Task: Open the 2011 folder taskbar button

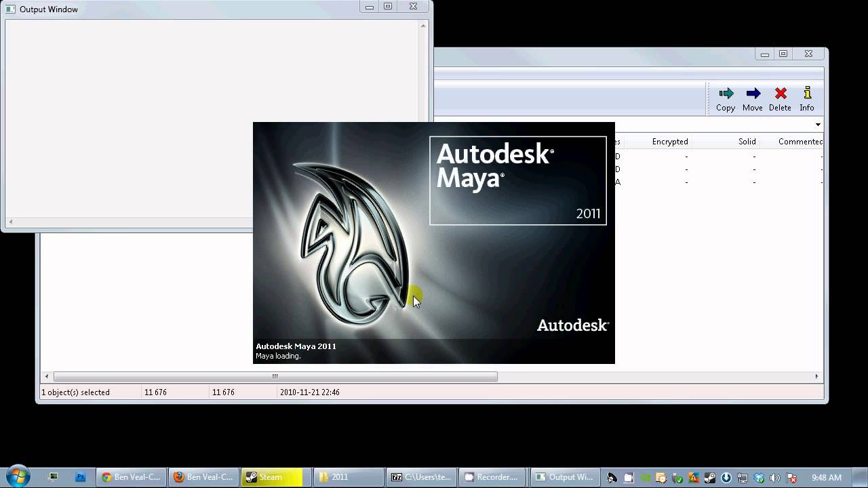Action: (348, 477)
